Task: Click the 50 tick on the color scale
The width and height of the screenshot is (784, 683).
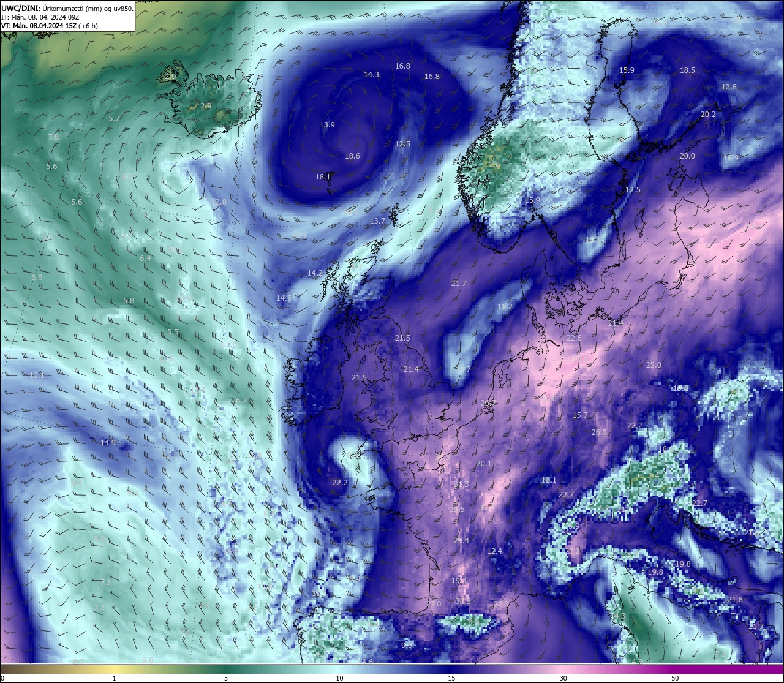Action: pos(675,677)
